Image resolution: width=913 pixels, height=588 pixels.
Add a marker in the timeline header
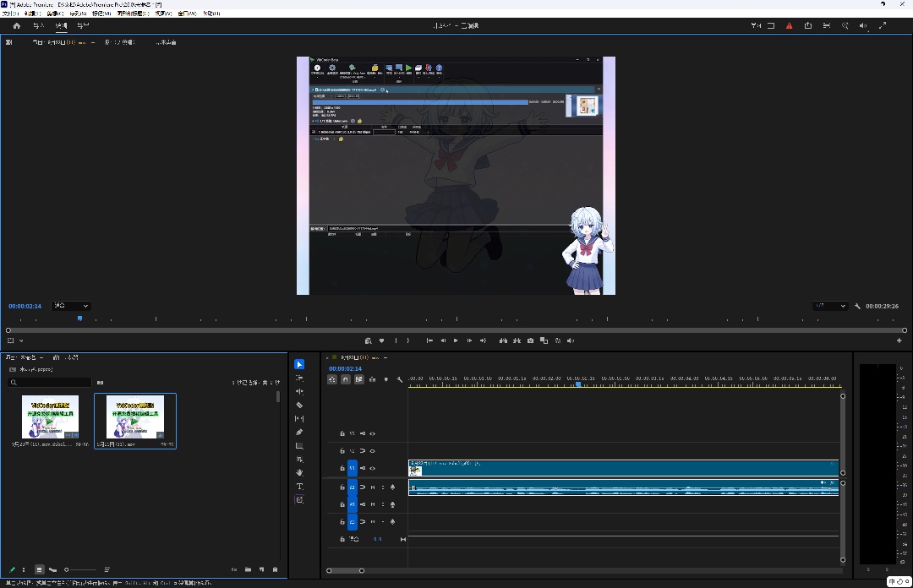click(386, 379)
